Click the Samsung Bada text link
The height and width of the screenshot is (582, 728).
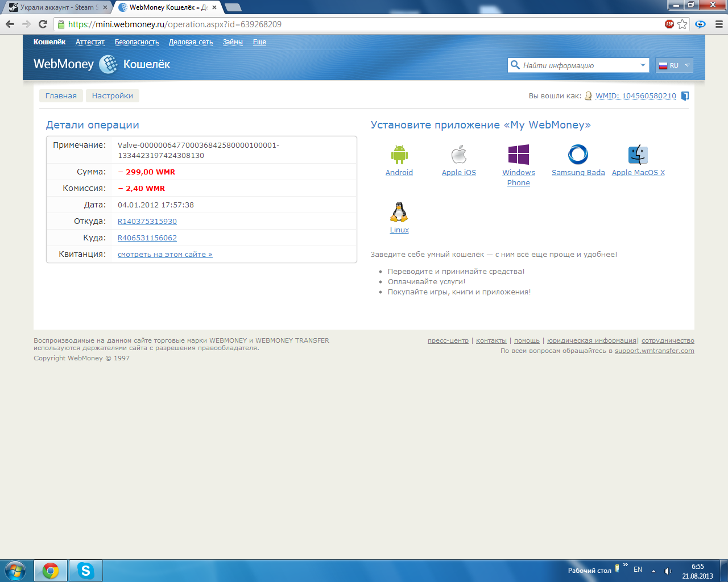click(x=578, y=173)
